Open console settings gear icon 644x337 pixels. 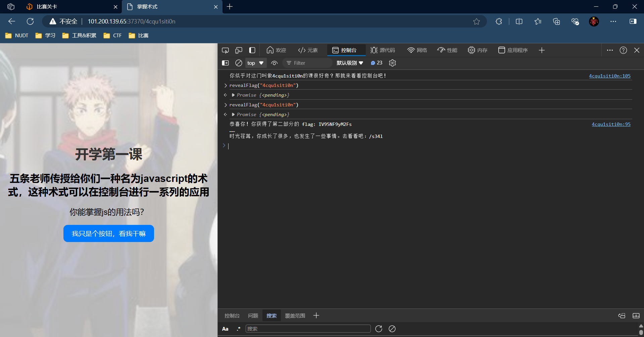(x=392, y=63)
